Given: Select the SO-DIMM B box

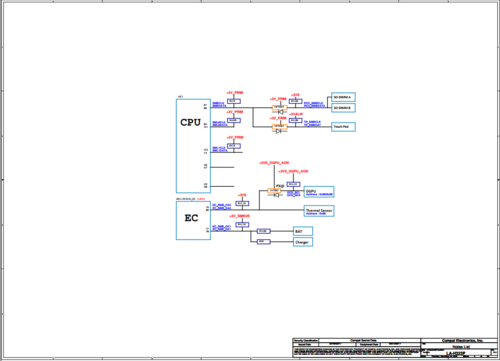Looking at the screenshot, I should click(343, 108).
